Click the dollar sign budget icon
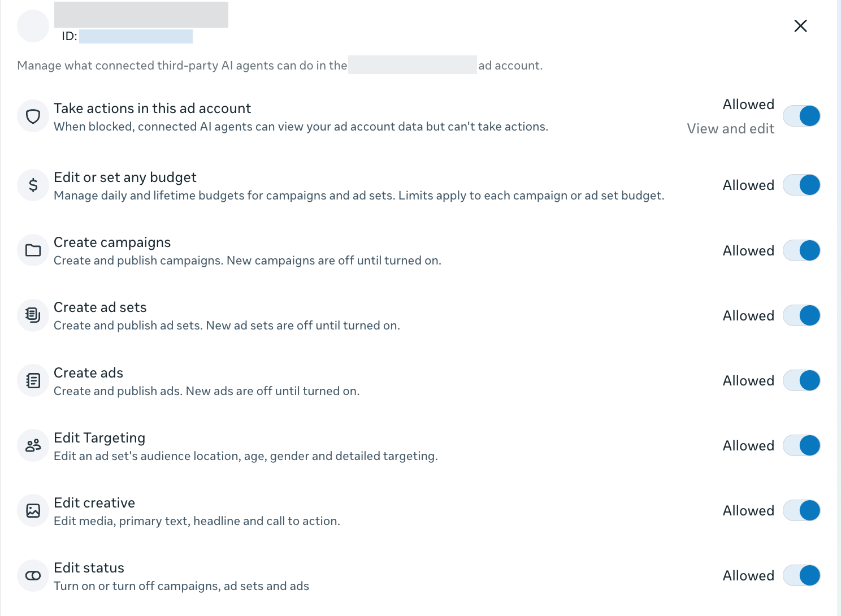 pyautogui.click(x=33, y=185)
